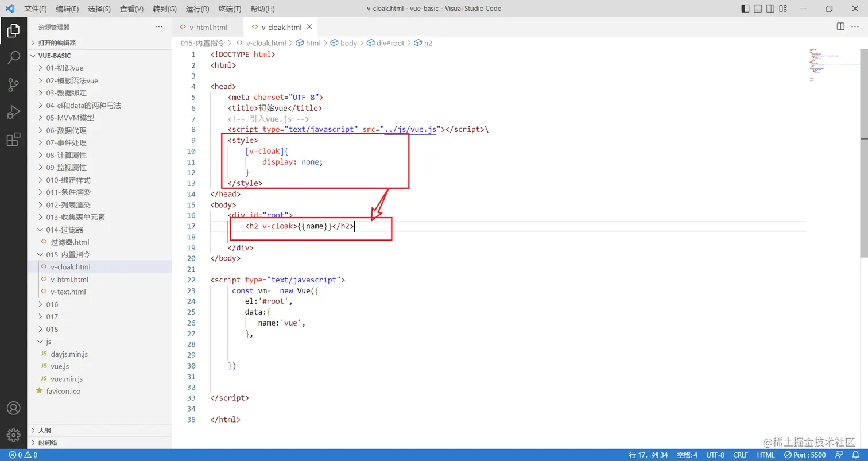Collapse the 014-过滤器 folder
This screenshot has width=868, height=461.
pyautogui.click(x=100, y=230)
